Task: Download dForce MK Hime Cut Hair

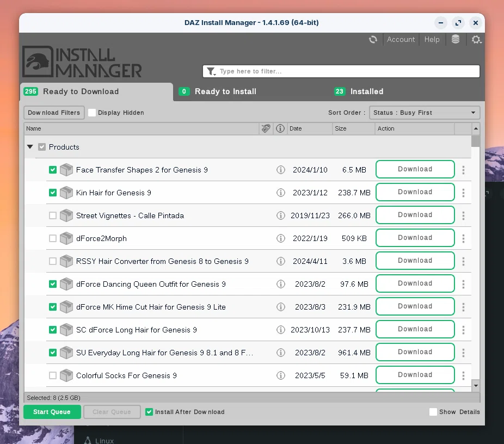Action: coord(415,306)
